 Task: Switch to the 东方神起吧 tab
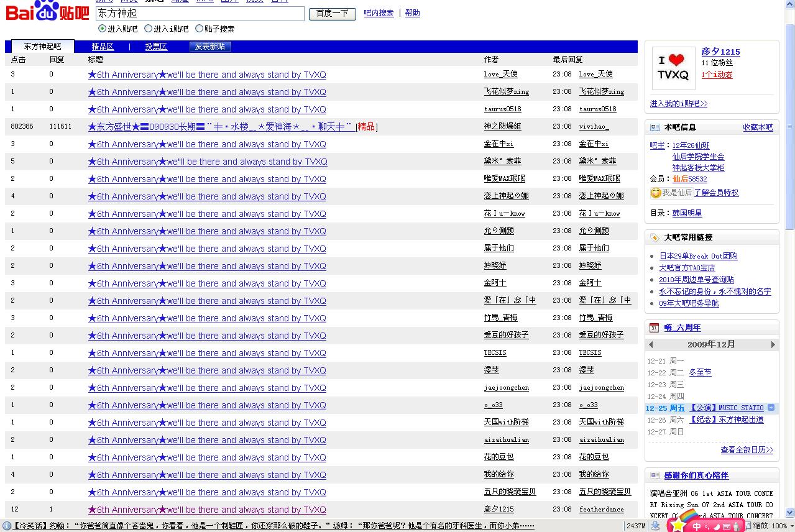click(x=43, y=47)
